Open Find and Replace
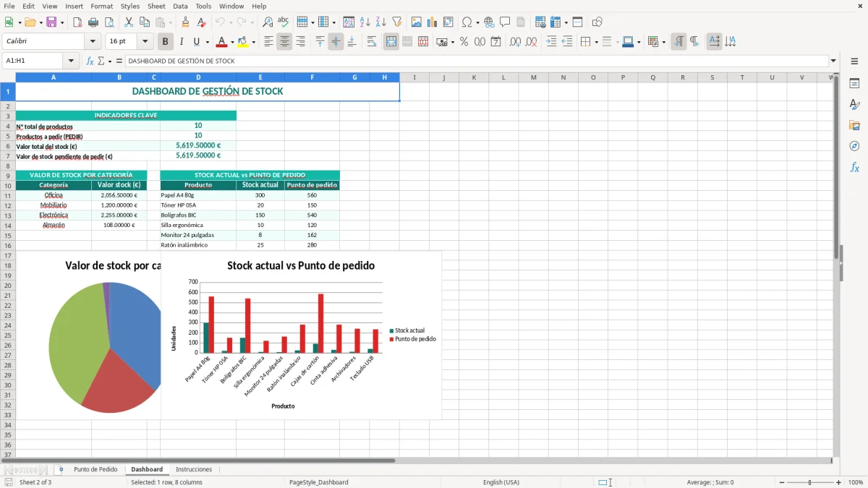Image resolution: width=868 pixels, height=488 pixels. [268, 22]
